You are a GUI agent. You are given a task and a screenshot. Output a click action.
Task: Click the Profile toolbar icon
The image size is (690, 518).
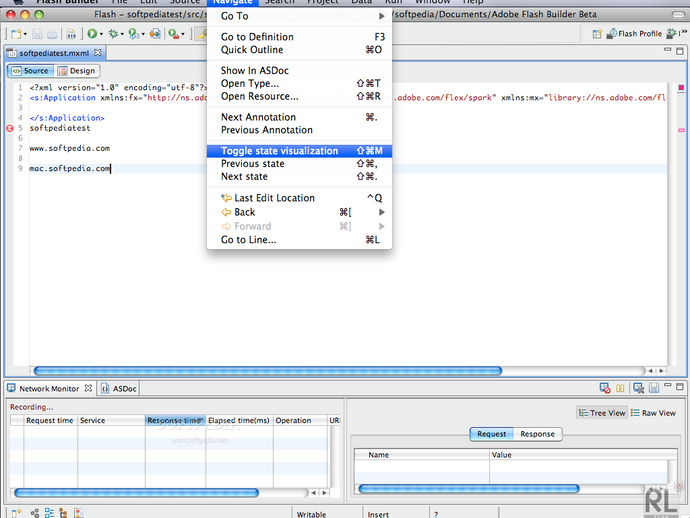133,33
